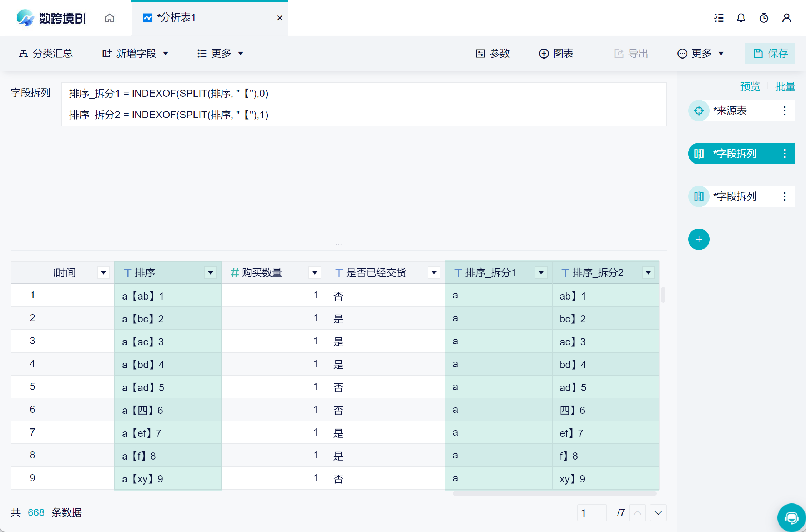Open the 来源表 step three-dot menu
Screen dimensions: 806x532
tap(785, 111)
